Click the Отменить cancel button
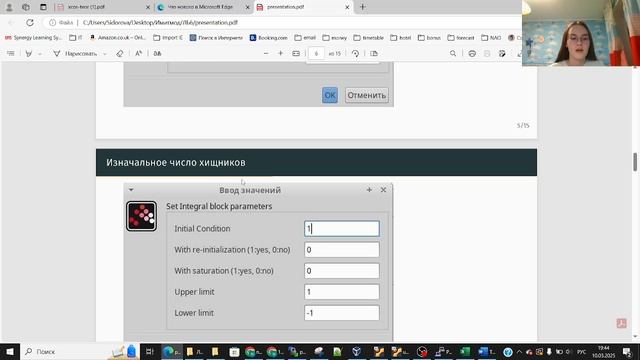 [x=367, y=95]
